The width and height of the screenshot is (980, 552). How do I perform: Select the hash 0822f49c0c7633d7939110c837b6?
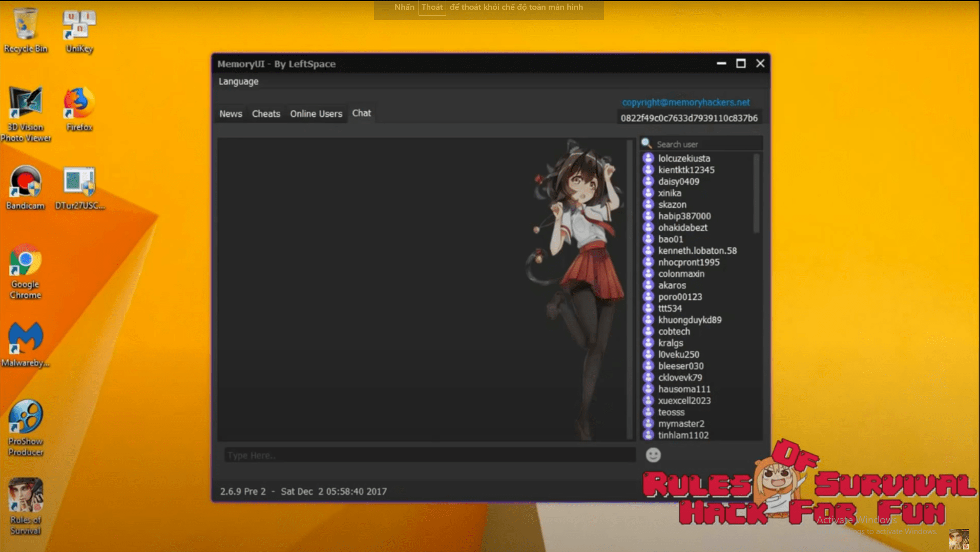click(x=689, y=118)
